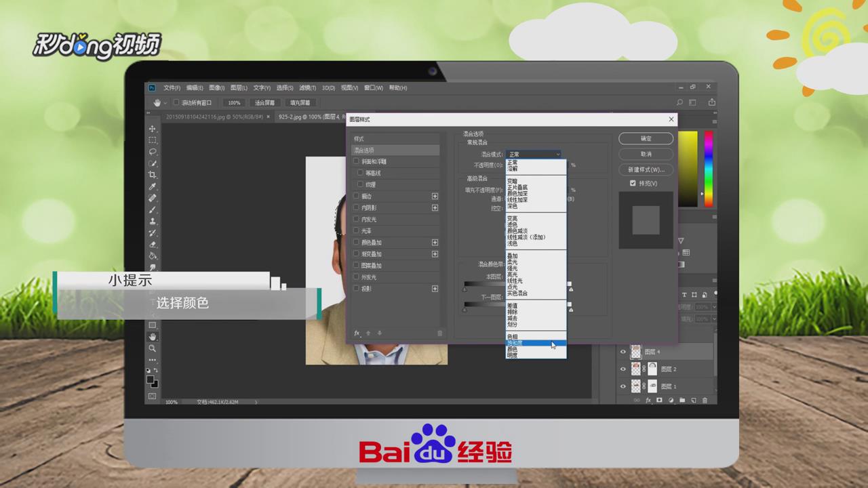Enable 外发光 checkbox

[x=356, y=277]
